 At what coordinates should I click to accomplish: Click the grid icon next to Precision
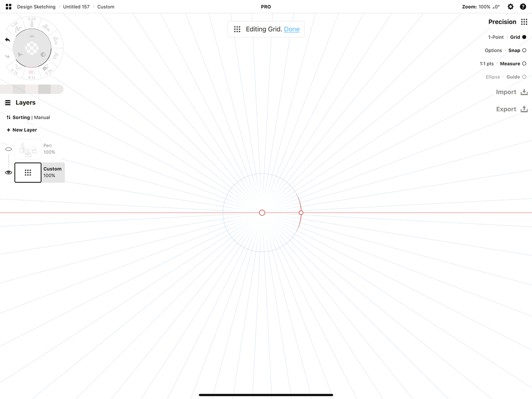pos(524,21)
